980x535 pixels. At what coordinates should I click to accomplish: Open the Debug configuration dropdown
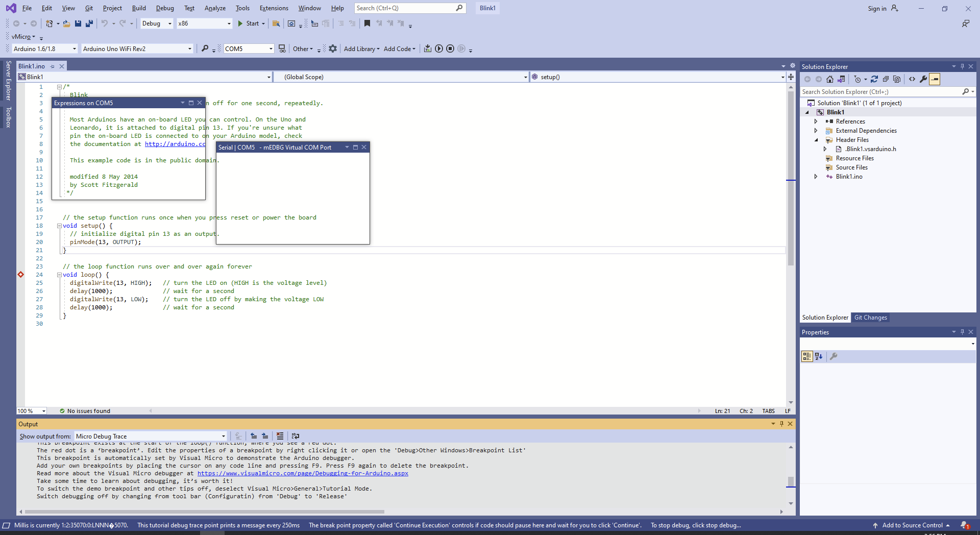(170, 23)
